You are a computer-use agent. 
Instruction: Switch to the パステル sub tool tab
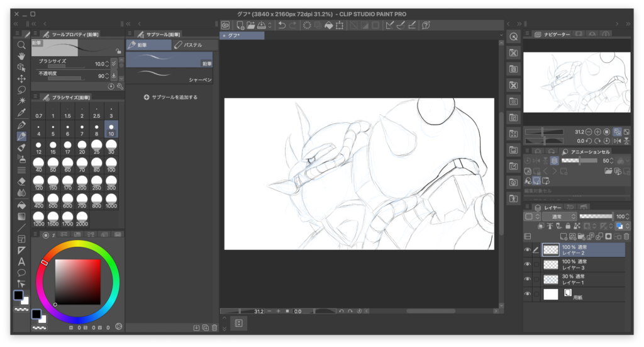[191, 45]
